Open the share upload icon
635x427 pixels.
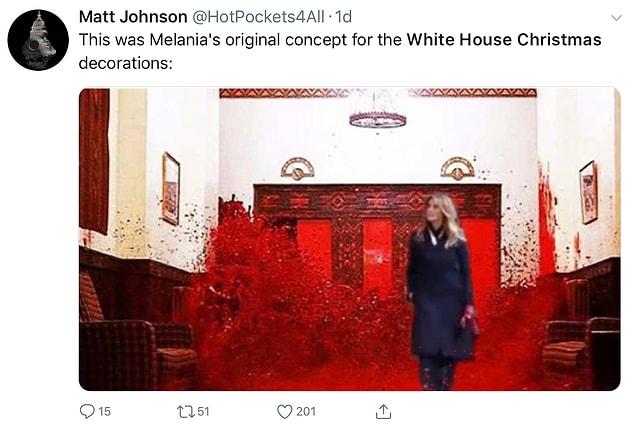coord(383,411)
